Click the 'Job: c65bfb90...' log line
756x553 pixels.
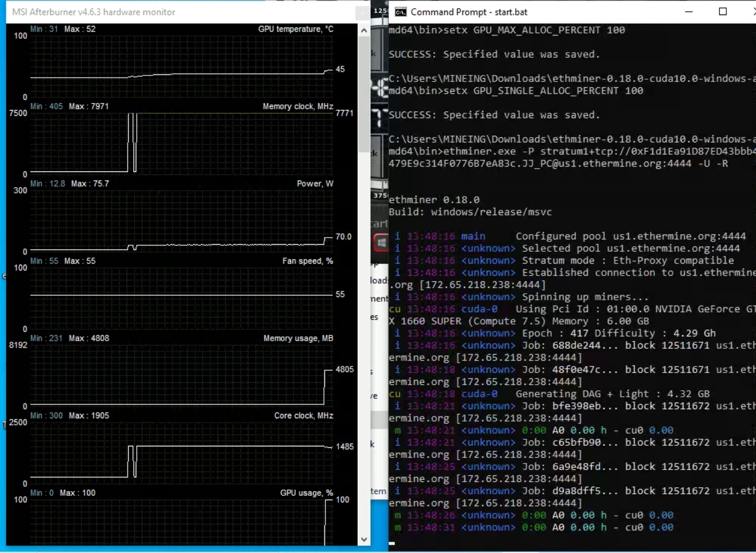[572, 448]
